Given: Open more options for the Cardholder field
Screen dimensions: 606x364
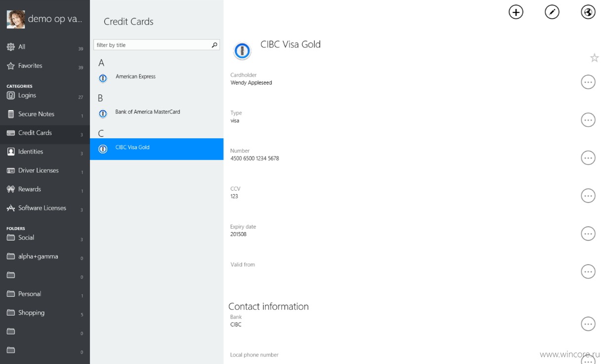Looking at the screenshot, I should pyautogui.click(x=588, y=82).
